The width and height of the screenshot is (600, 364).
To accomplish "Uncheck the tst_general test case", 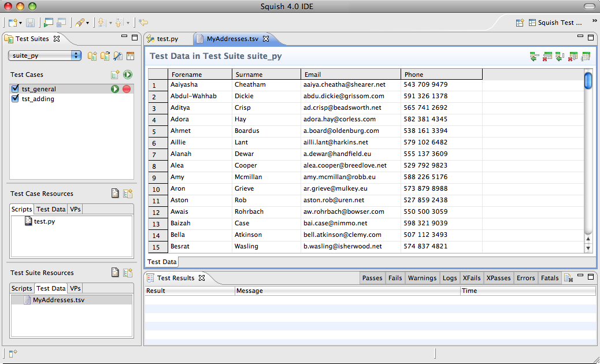I will [15, 89].
